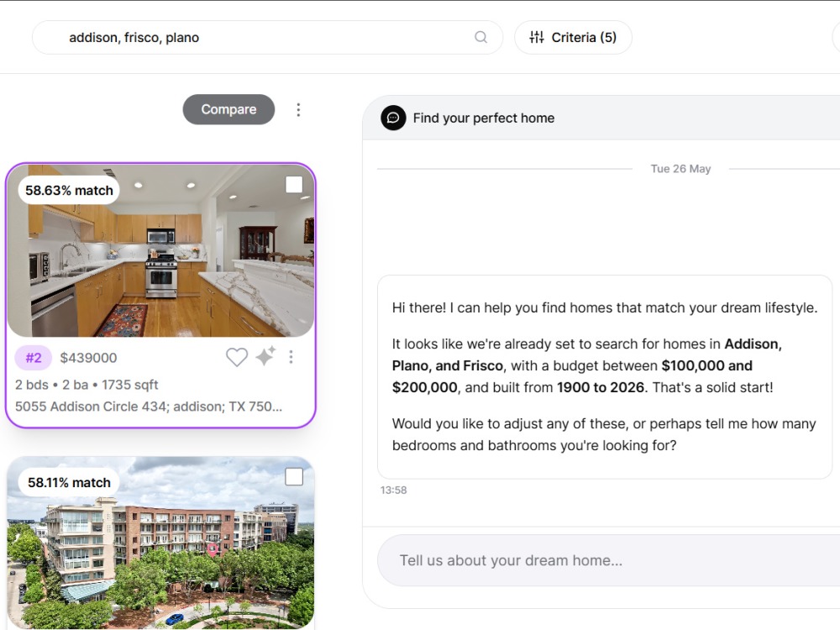Click the 'Find your perfect home' chat title

pyautogui.click(x=484, y=118)
